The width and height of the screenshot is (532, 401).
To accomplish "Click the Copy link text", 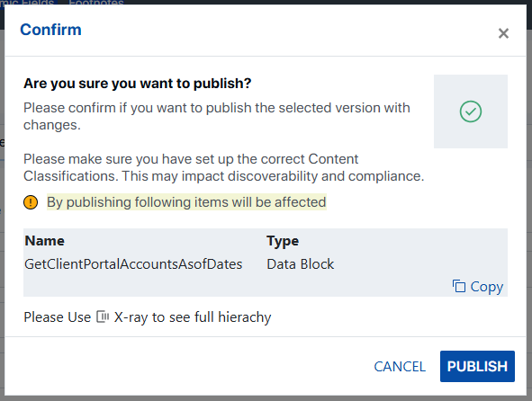I will point(486,287).
